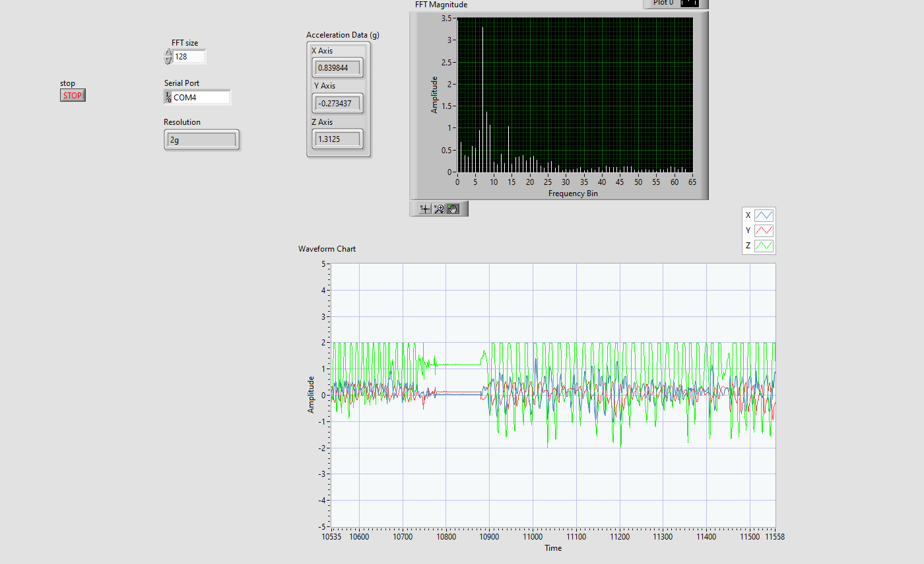The height and width of the screenshot is (564, 924).
Task: Click the Y Axis acceleration readout
Action: pyautogui.click(x=337, y=103)
